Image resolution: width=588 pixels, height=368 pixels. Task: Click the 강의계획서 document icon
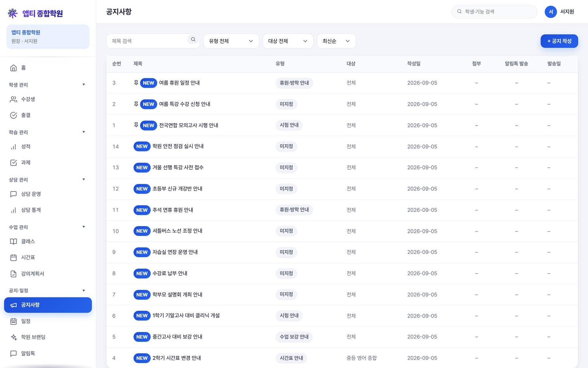pyautogui.click(x=13, y=274)
